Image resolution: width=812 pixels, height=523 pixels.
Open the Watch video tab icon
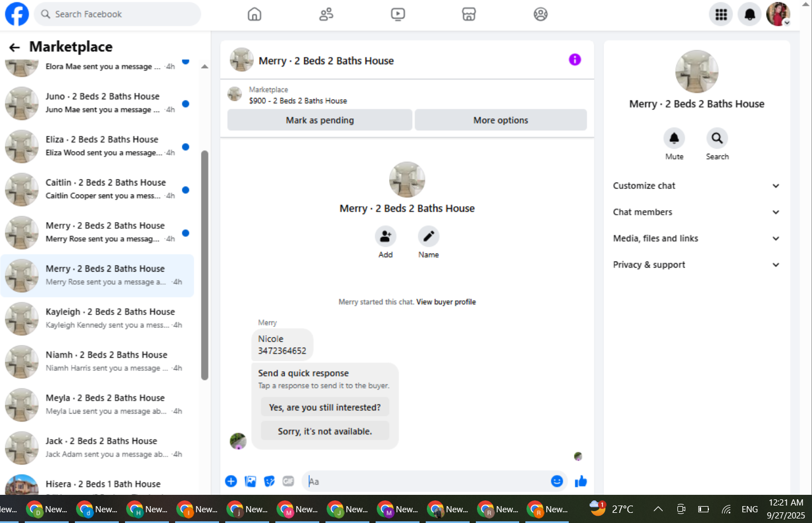point(398,14)
